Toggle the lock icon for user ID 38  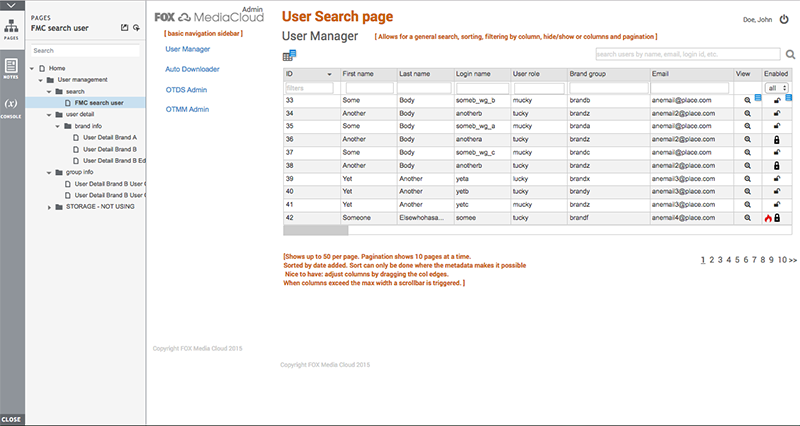pyautogui.click(x=776, y=166)
